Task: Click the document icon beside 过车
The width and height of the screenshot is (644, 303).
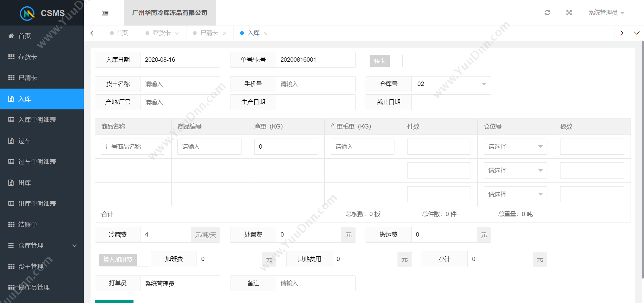Action: (11, 141)
